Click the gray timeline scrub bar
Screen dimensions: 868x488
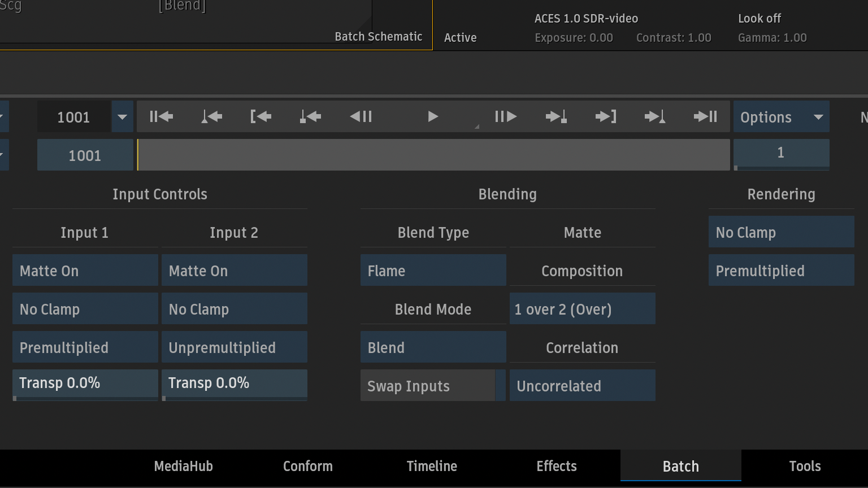point(433,155)
